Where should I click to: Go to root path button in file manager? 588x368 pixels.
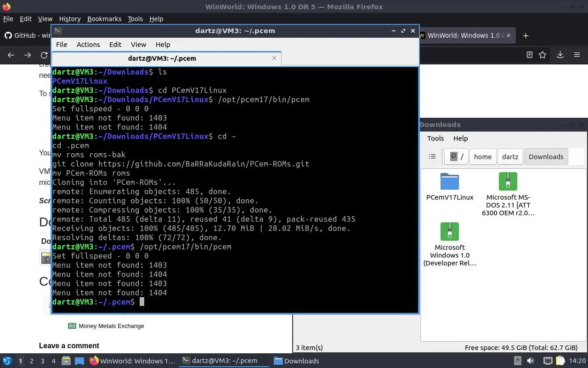tap(456, 156)
